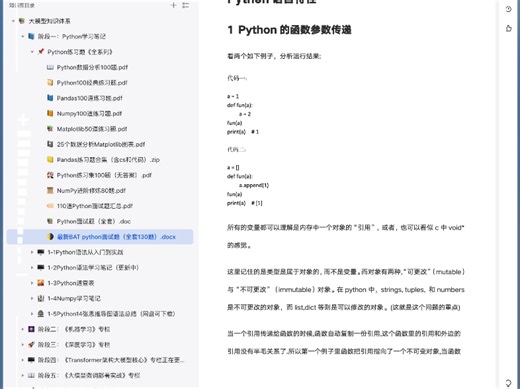Like the document with the thumbs-up icon
The height and width of the screenshot is (389, 520).
pyautogui.click(x=508, y=28)
